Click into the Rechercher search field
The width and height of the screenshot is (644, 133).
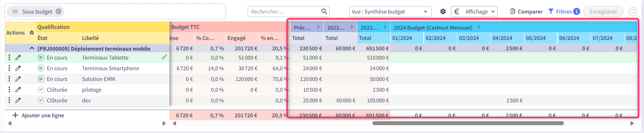[x=284, y=11]
